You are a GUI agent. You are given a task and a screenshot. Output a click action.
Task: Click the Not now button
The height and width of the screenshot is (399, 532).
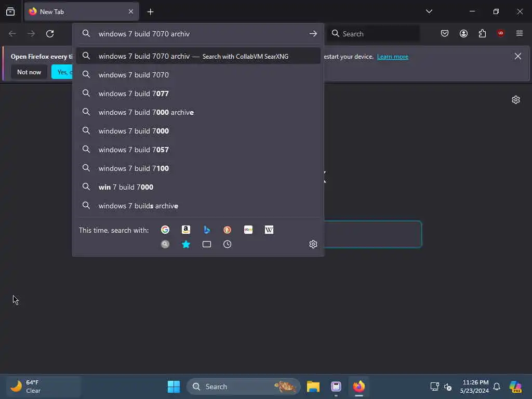tap(29, 72)
